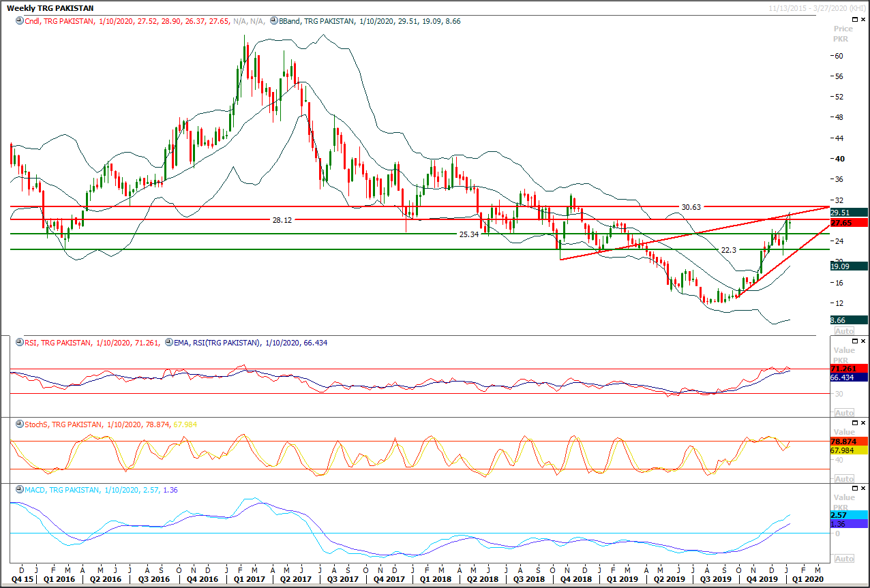
Task: Click the 8.66 lower band price tag
Action: pos(848,319)
